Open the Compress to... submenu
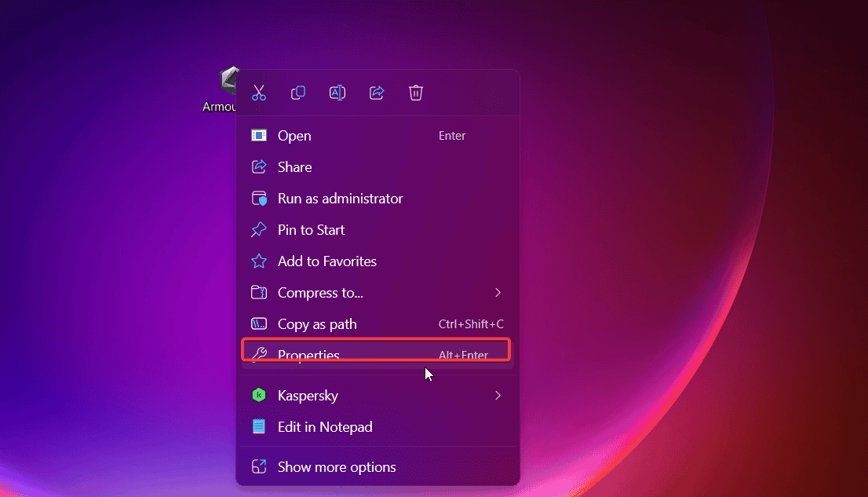This screenshot has width=868, height=497. pyautogui.click(x=377, y=293)
